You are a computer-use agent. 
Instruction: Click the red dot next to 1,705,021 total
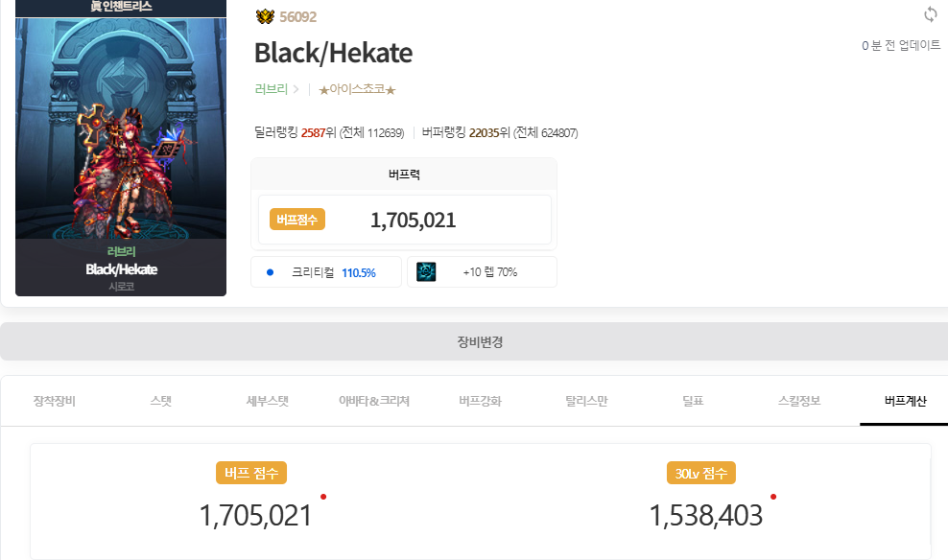[x=323, y=497]
